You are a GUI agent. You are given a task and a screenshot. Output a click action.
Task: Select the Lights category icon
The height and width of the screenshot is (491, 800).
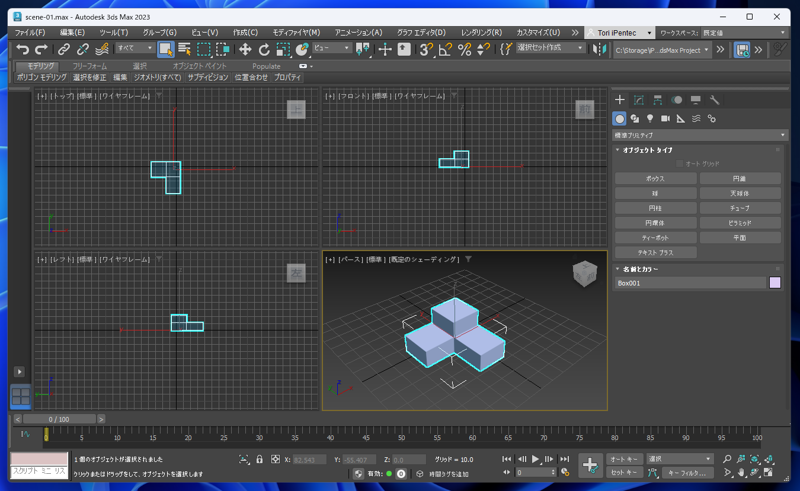tap(650, 119)
